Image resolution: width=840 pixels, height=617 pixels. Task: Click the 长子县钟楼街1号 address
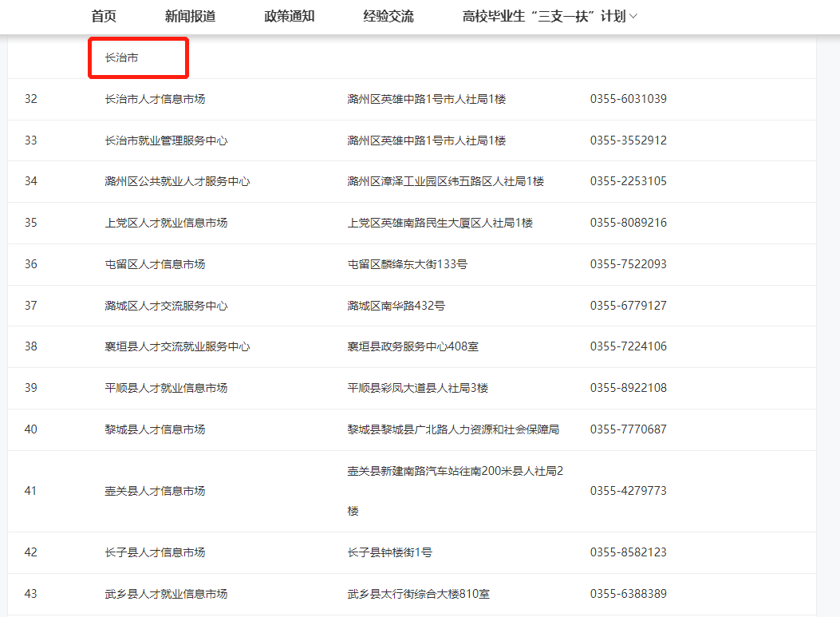pos(390,552)
